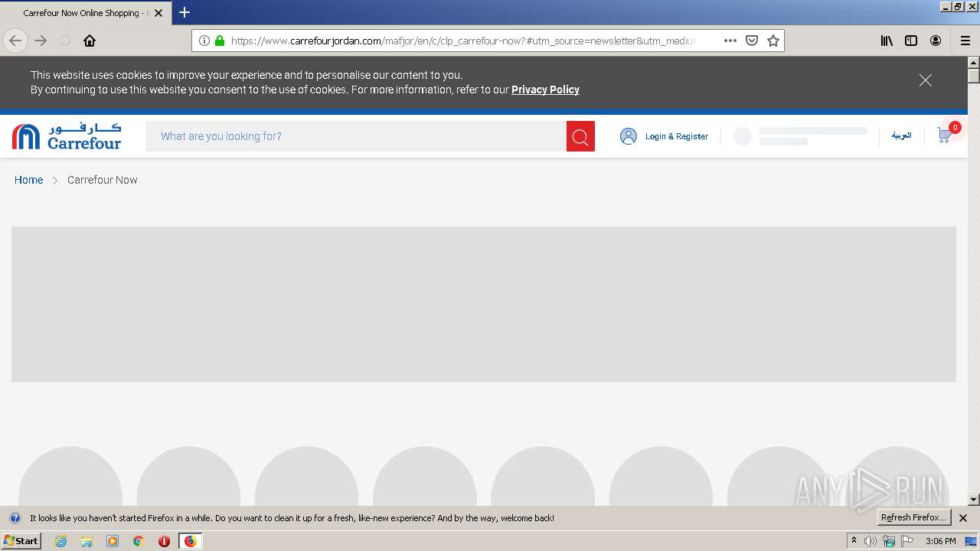980x551 pixels.
Task: Click the green padlock security icon
Action: (220, 41)
